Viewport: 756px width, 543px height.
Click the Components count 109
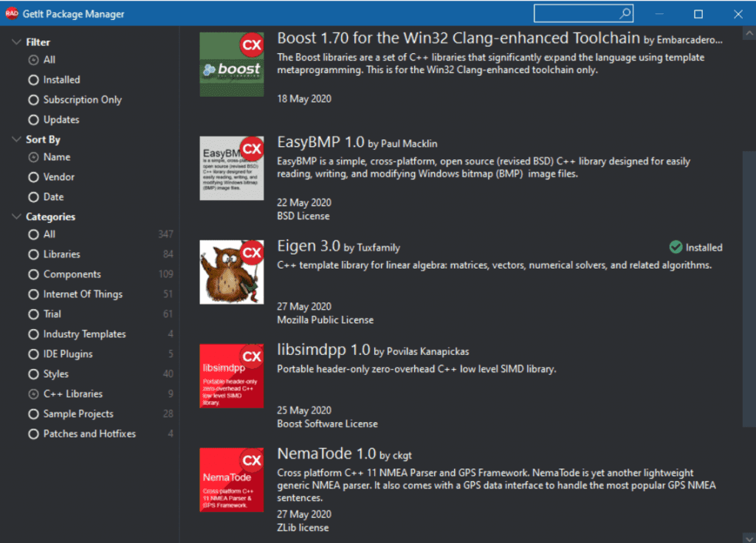(x=166, y=274)
